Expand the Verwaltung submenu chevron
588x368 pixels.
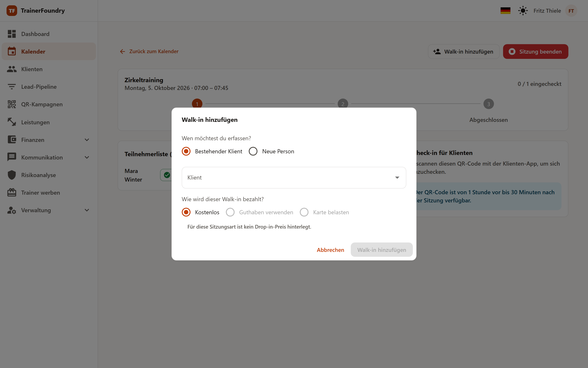87,210
